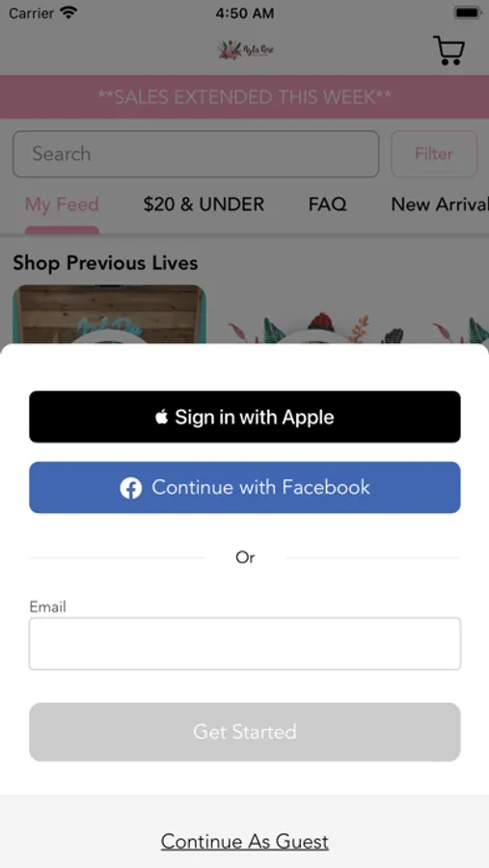This screenshot has height=868, width=489.
Task: Focus the Email input field
Action: coord(245,644)
